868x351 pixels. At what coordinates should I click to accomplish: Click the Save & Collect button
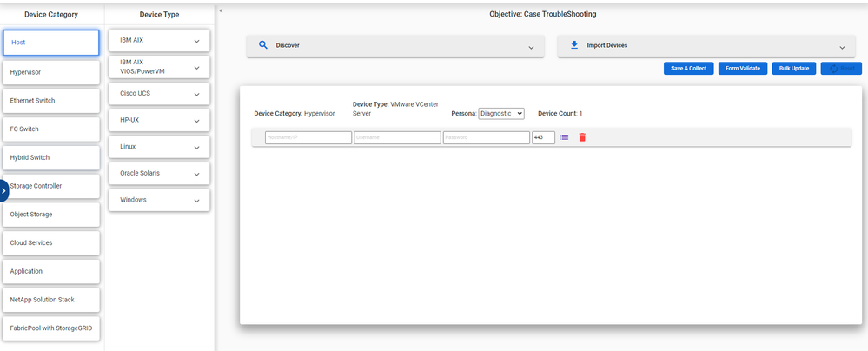pos(688,68)
